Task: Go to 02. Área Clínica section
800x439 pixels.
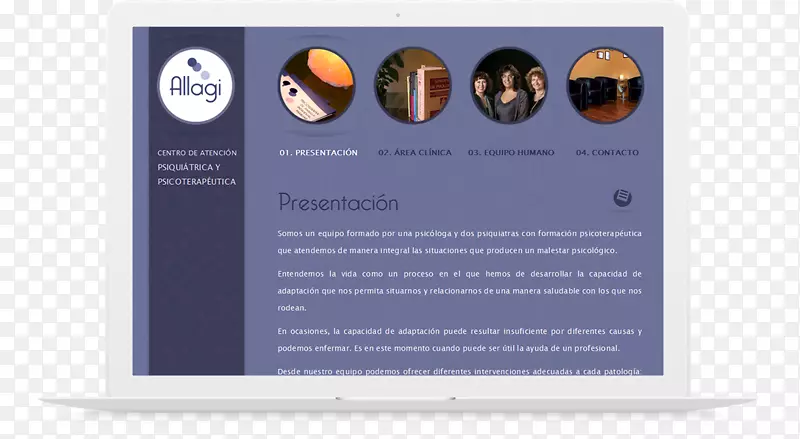Action: (x=415, y=153)
